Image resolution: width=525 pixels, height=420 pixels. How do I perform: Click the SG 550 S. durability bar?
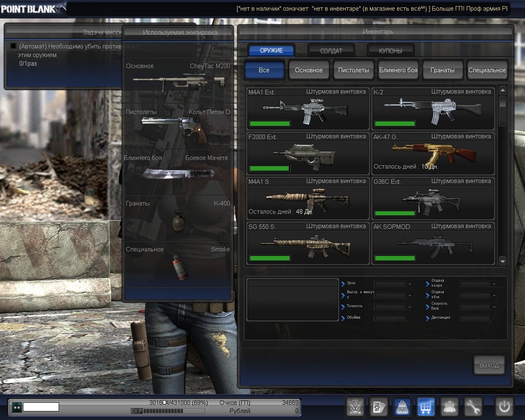(x=270, y=258)
